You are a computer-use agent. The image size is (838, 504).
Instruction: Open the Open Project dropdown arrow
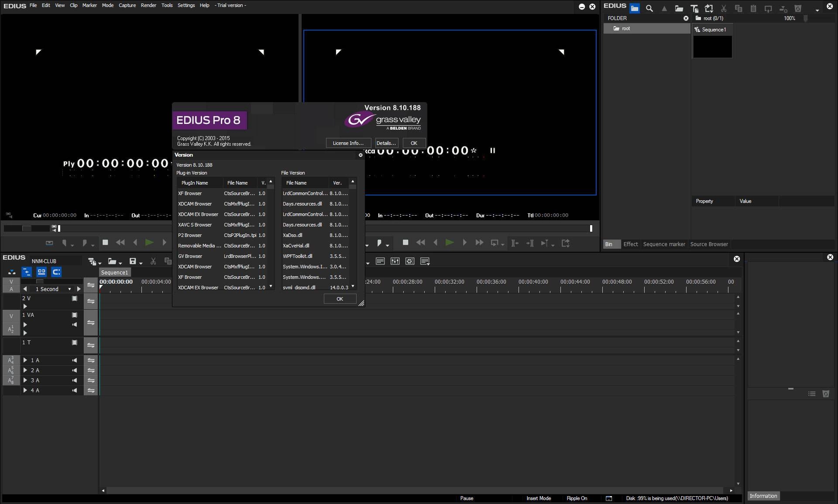pyautogui.click(x=120, y=263)
